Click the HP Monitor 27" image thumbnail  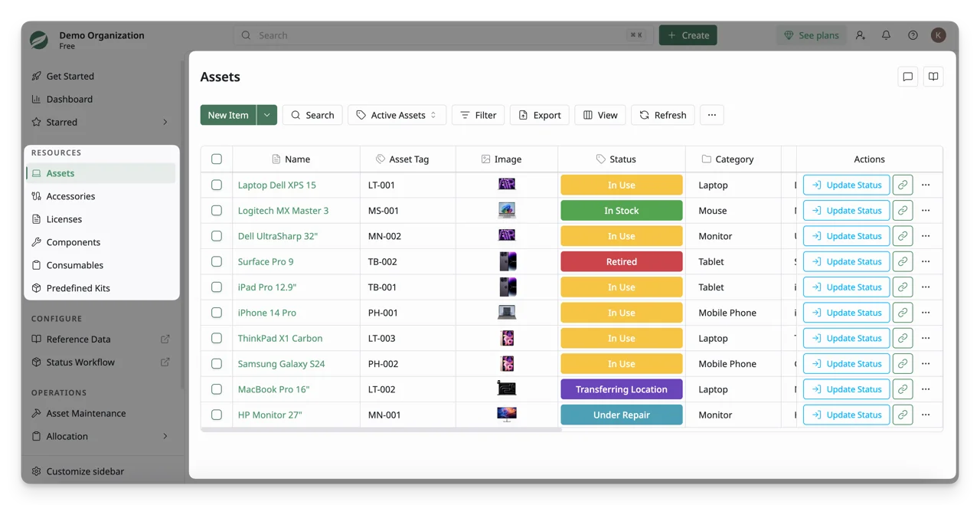point(507,415)
